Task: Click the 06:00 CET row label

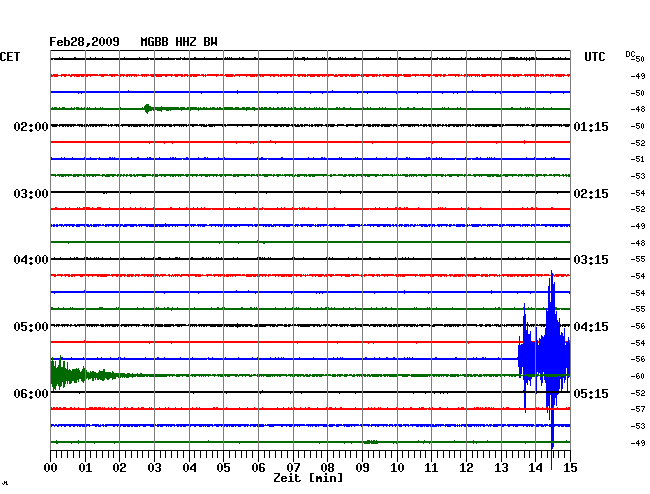Action: (31, 393)
